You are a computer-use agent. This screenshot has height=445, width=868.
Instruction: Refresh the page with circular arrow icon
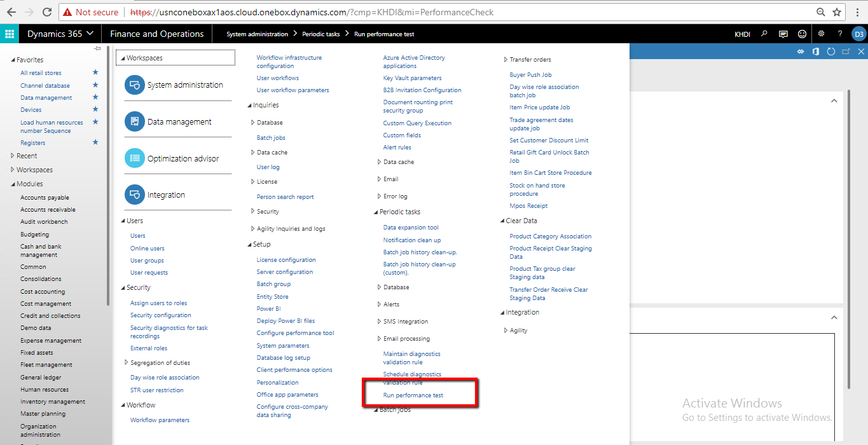[830, 51]
